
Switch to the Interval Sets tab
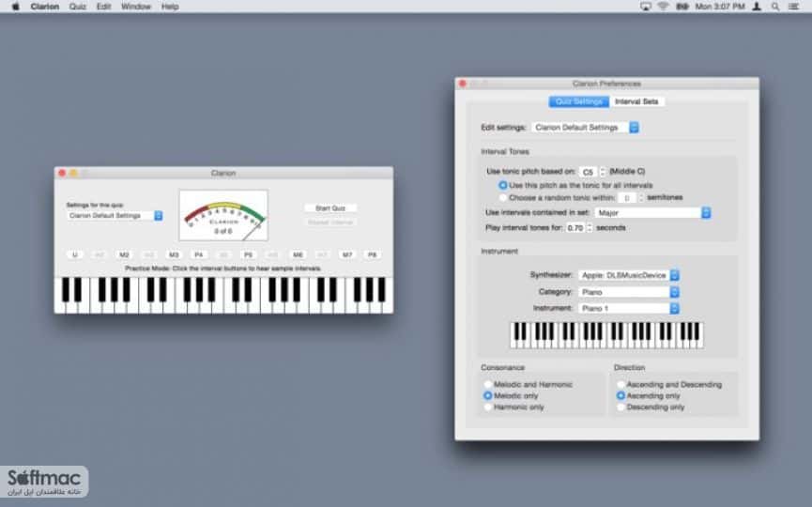(x=636, y=101)
